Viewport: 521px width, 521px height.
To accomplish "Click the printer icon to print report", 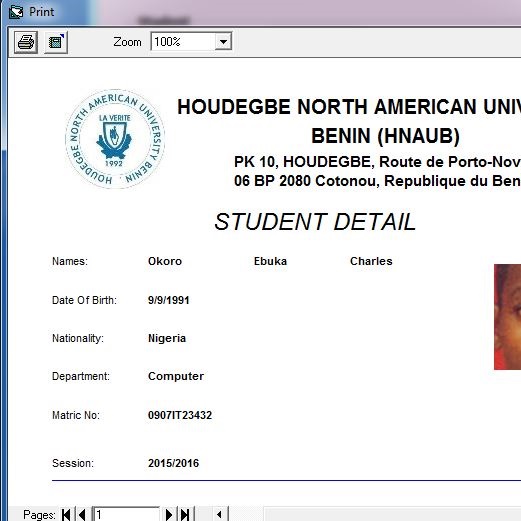I will point(26,42).
